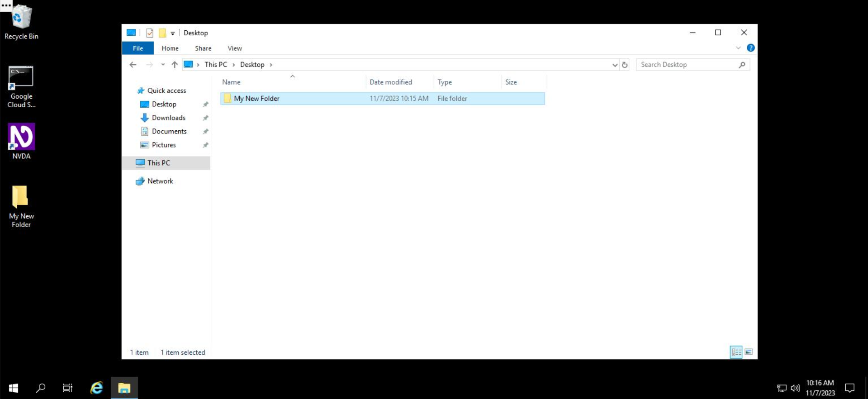Open Desktop in Quick access
This screenshot has width=868, height=399.
[x=164, y=104]
